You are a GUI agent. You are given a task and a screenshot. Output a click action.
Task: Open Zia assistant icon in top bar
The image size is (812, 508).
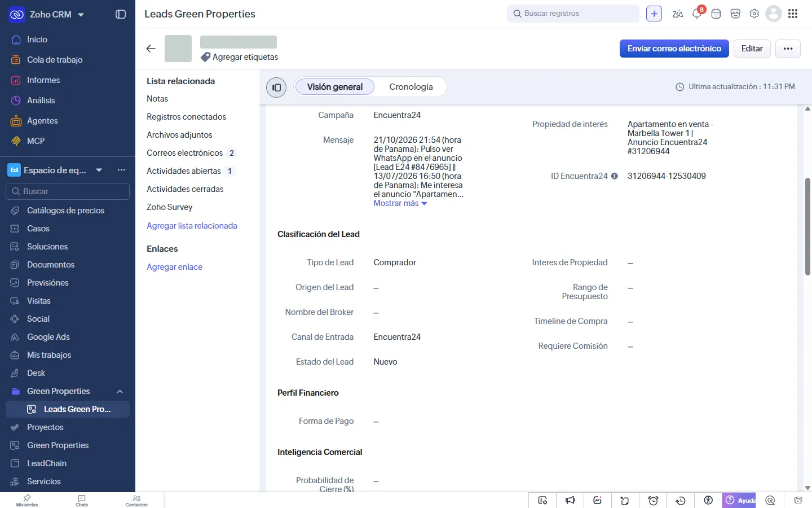click(678, 14)
